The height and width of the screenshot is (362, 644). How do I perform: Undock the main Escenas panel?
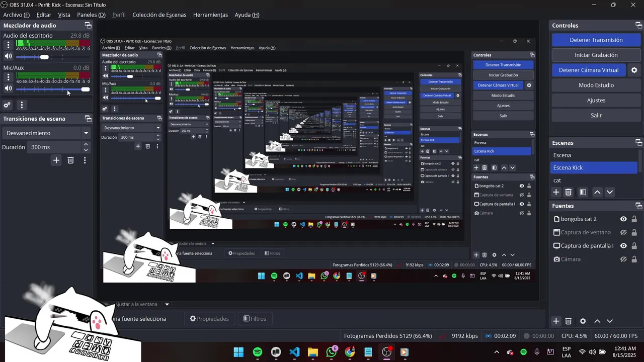[x=638, y=143]
